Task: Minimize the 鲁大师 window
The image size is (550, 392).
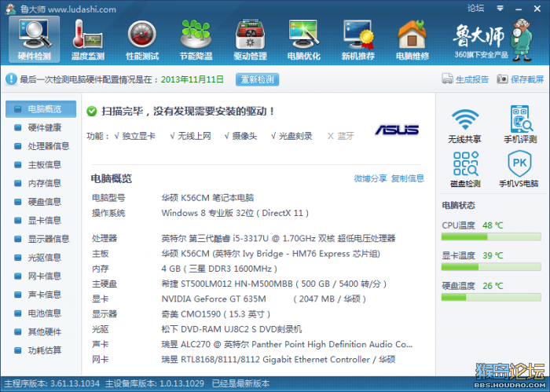Action: (519, 9)
